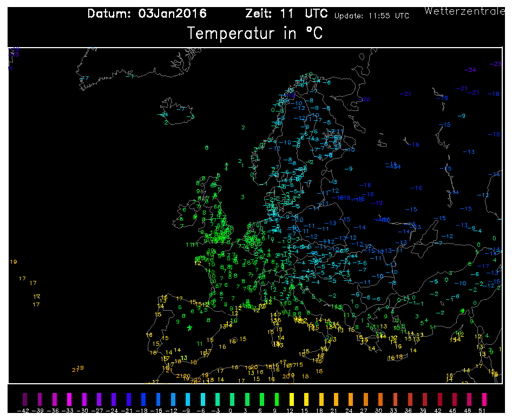Screen dimensions: 512x420
Task: Click the legend swatch labeled -42
Action: 25,399
